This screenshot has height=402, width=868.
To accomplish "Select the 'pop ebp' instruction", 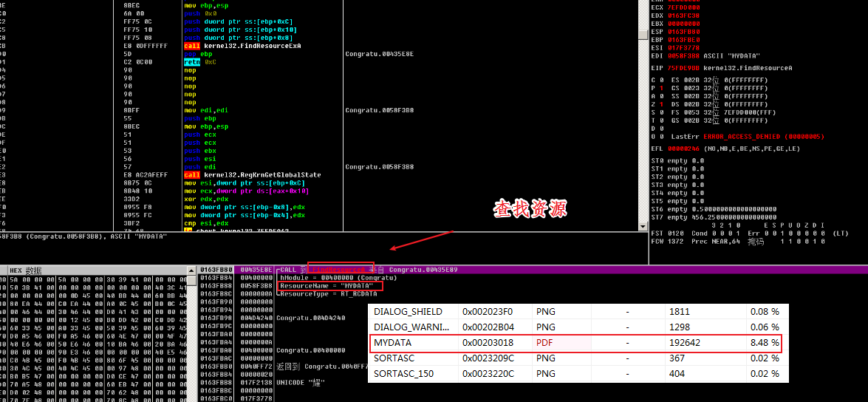I will 198,54.
